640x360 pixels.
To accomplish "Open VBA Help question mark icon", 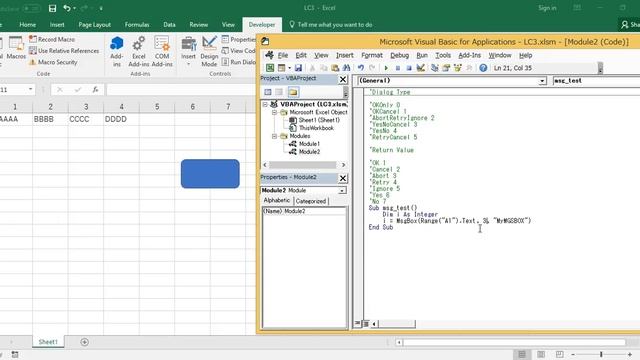I will tap(483, 68).
